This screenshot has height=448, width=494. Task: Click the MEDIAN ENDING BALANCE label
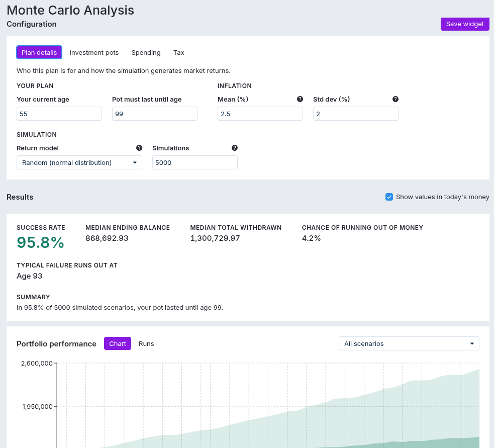pos(128,228)
